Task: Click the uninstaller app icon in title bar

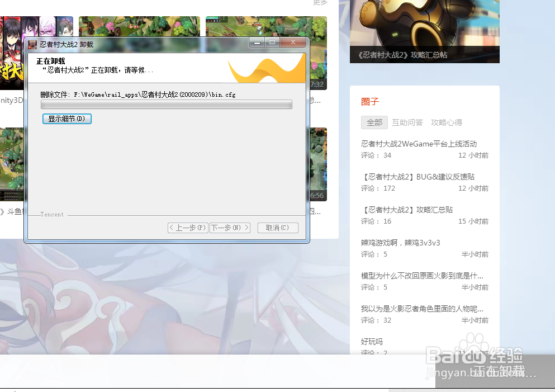Action: click(32, 42)
